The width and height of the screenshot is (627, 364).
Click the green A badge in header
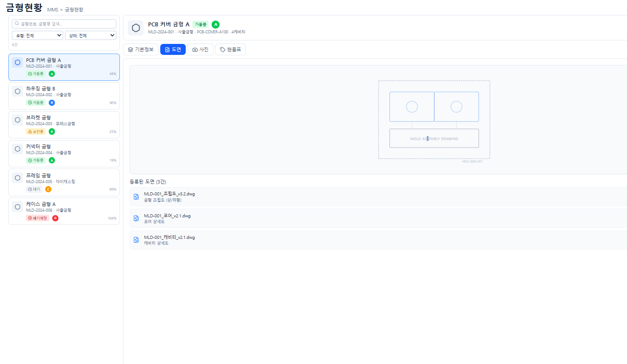click(x=215, y=25)
